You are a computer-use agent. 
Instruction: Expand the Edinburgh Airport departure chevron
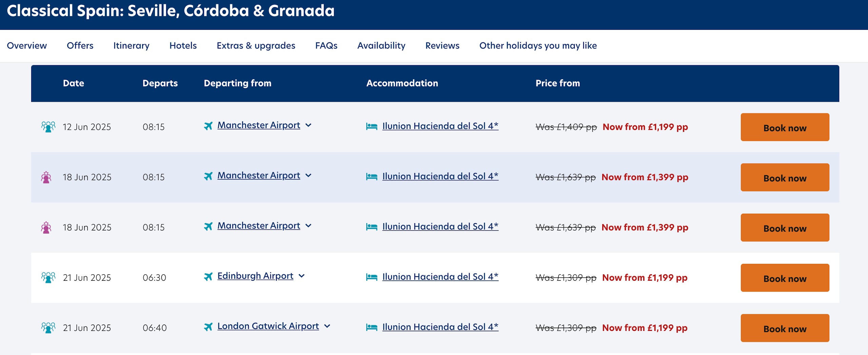(301, 276)
